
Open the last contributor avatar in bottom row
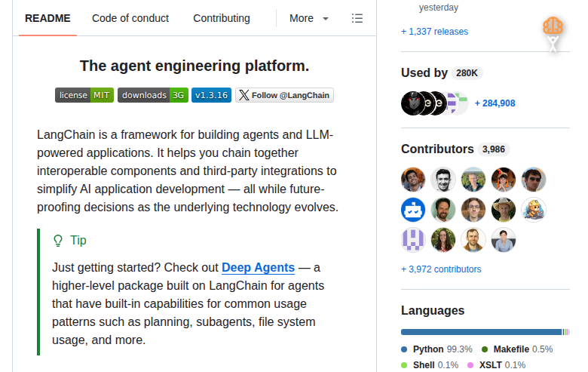click(x=504, y=239)
